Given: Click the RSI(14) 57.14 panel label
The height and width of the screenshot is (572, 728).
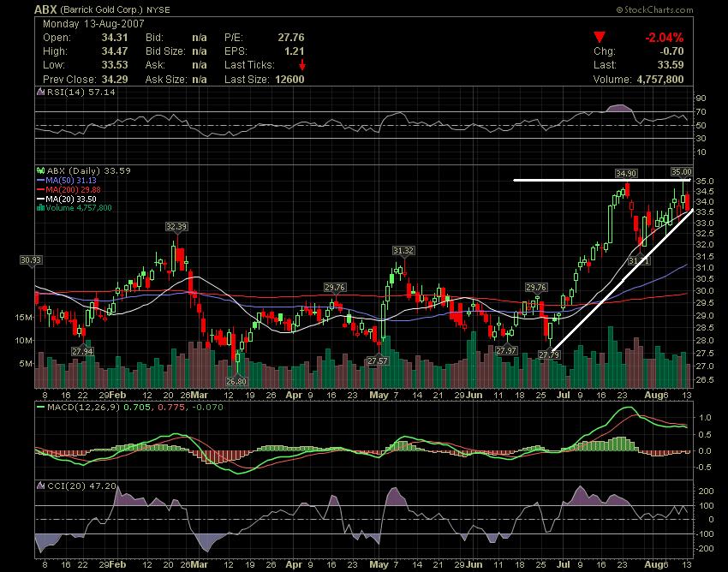Looking at the screenshot, I should [x=81, y=92].
